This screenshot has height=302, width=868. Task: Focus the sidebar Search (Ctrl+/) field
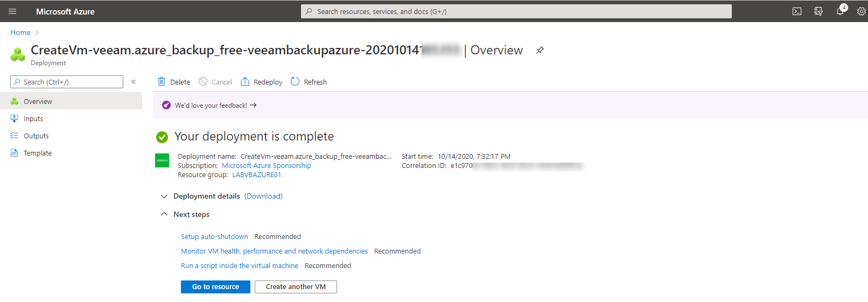pos(67,82)
